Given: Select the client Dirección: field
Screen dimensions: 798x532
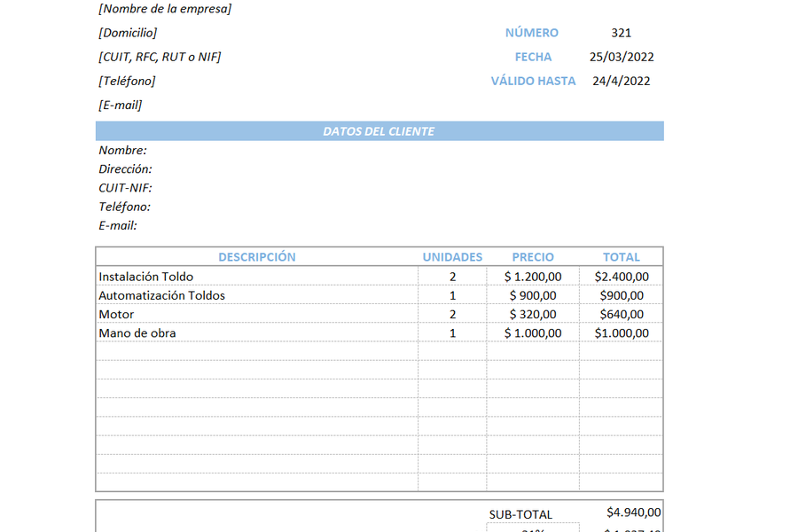Looking at the screenshot, I should 125,169.
